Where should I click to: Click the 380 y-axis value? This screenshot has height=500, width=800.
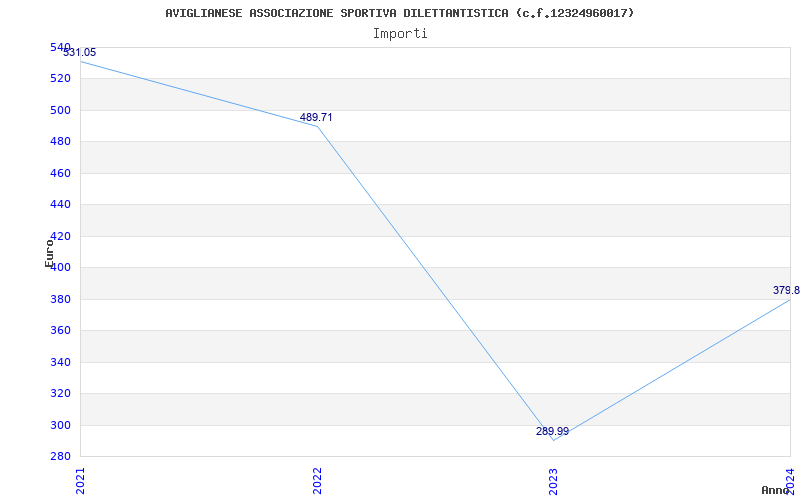coord(60,299)
